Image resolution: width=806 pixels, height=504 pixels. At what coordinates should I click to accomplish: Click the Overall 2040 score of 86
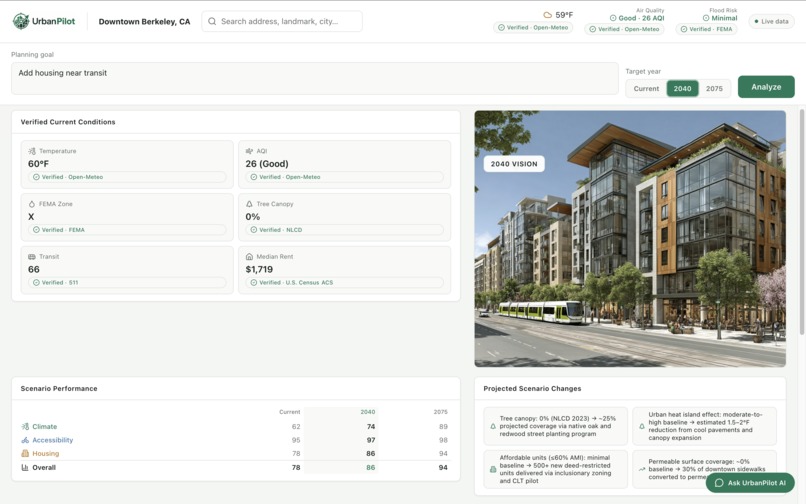371,467
